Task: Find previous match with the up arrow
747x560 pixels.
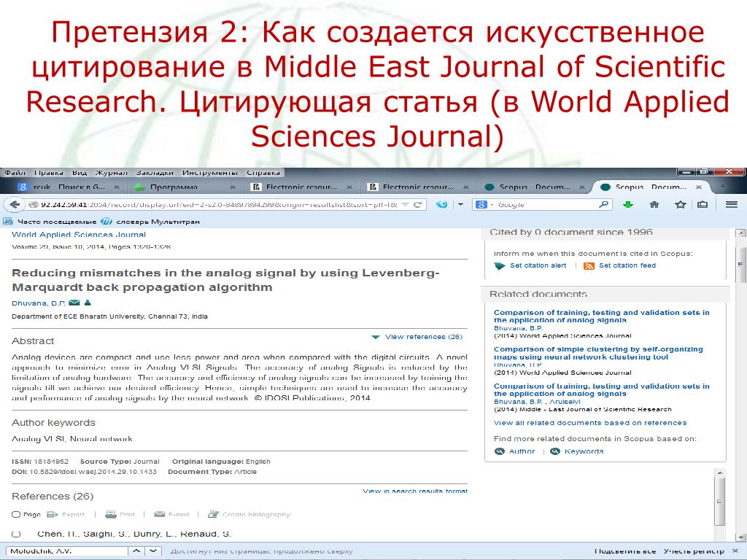Action: (136, 551)
